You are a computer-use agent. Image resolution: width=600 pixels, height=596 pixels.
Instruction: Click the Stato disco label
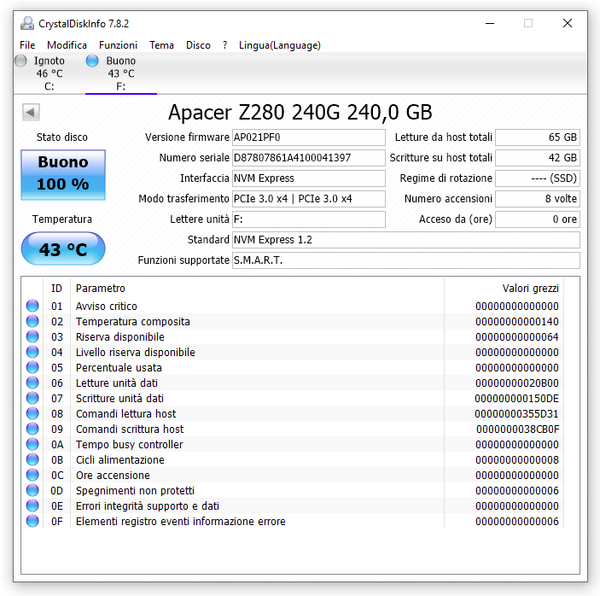coord(62,137)
